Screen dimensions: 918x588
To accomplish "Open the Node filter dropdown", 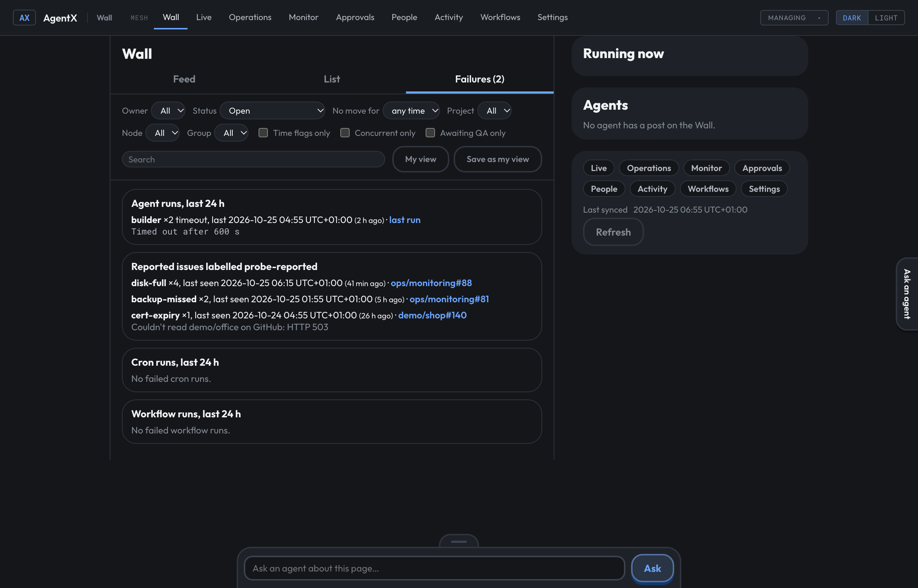I will [x=163, y=133].
